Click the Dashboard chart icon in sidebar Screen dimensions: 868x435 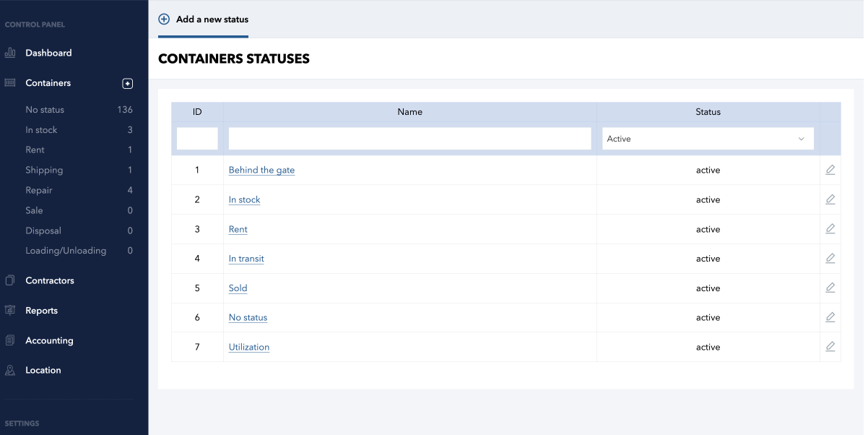(10, 53)
